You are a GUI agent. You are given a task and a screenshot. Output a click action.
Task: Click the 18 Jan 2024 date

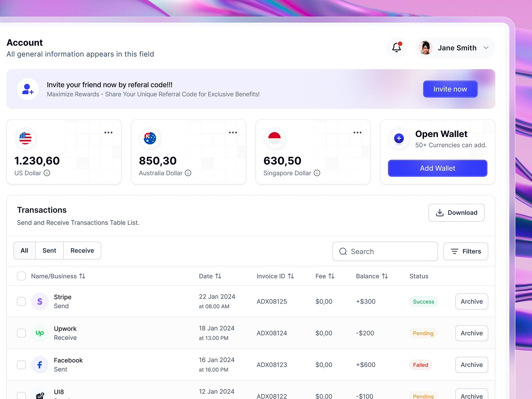pos(217,328)
